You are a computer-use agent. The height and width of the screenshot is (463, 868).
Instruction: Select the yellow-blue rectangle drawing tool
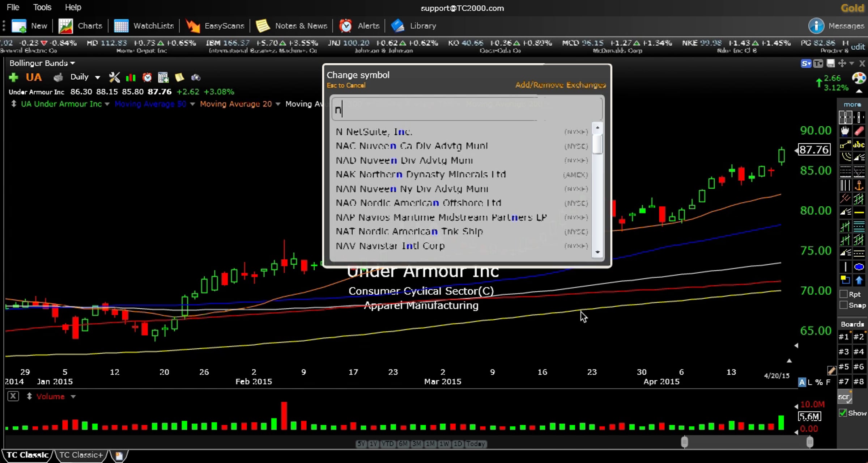[x=845, y=280]
